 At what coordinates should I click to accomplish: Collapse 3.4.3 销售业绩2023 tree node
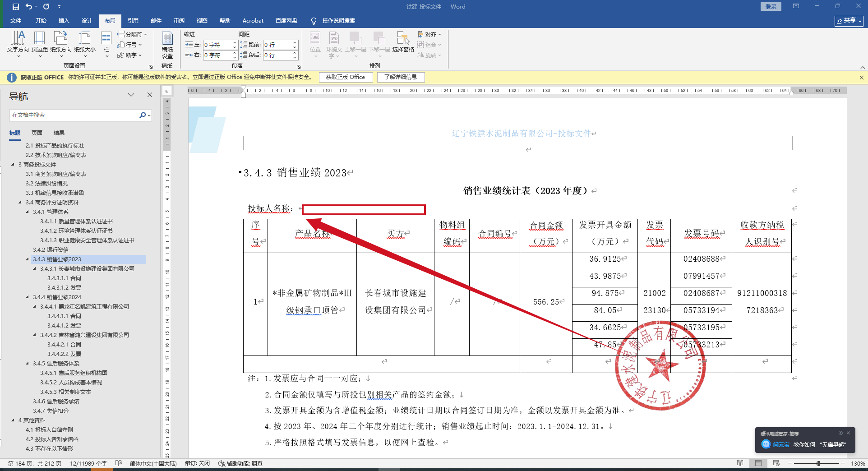point(28,259)
